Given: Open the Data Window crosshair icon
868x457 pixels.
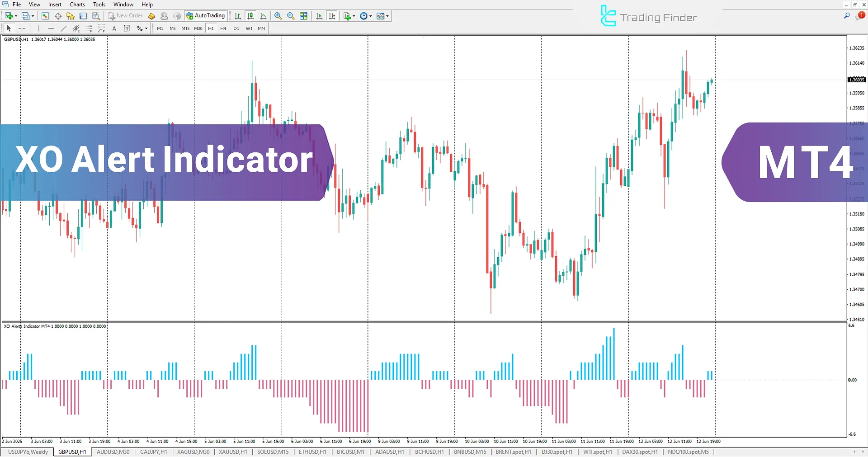Looking at the screenshot, I should point(58,16).
